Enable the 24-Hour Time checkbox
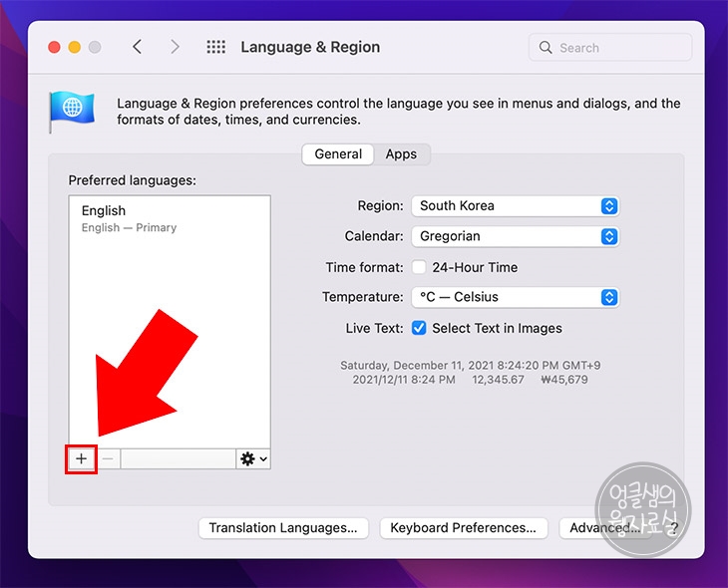 [x=419, y=267]
